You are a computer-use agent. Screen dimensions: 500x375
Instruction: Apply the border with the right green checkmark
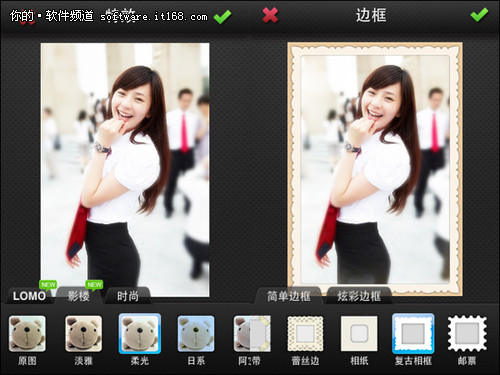[479, 15]
